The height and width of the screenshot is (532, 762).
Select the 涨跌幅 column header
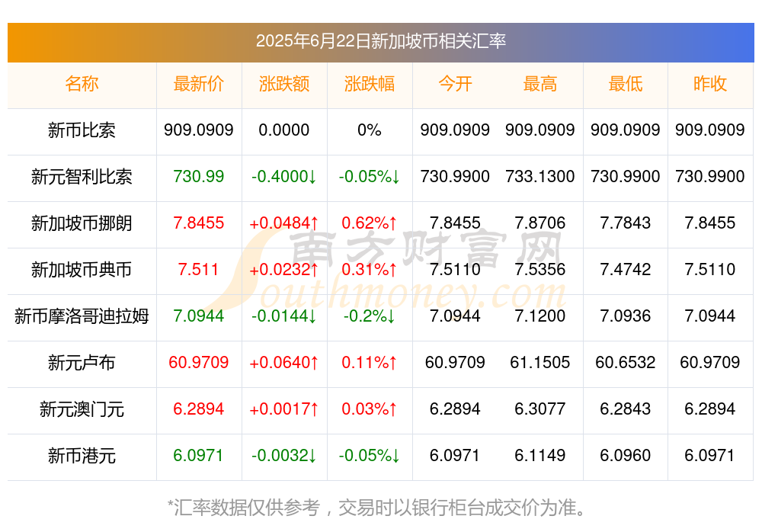pos(370,84)
